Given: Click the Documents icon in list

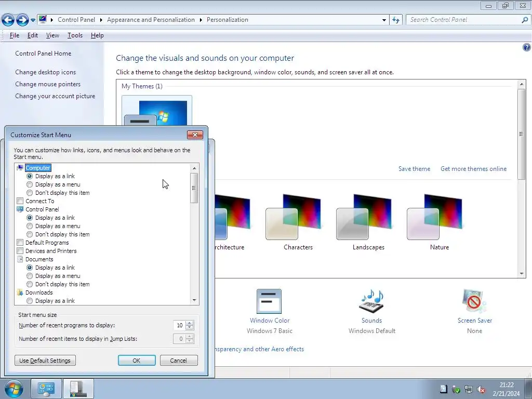Looking at the screenshot, I should 20,259.
